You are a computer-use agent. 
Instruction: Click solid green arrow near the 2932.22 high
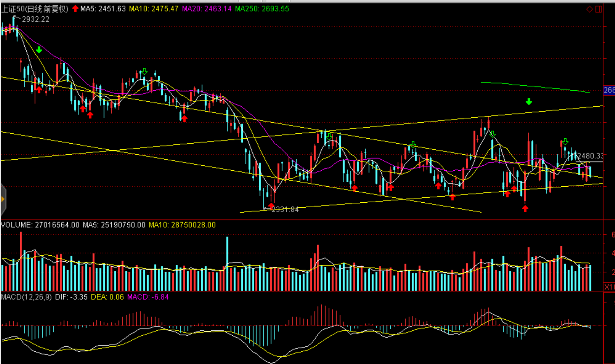point(39,50)
